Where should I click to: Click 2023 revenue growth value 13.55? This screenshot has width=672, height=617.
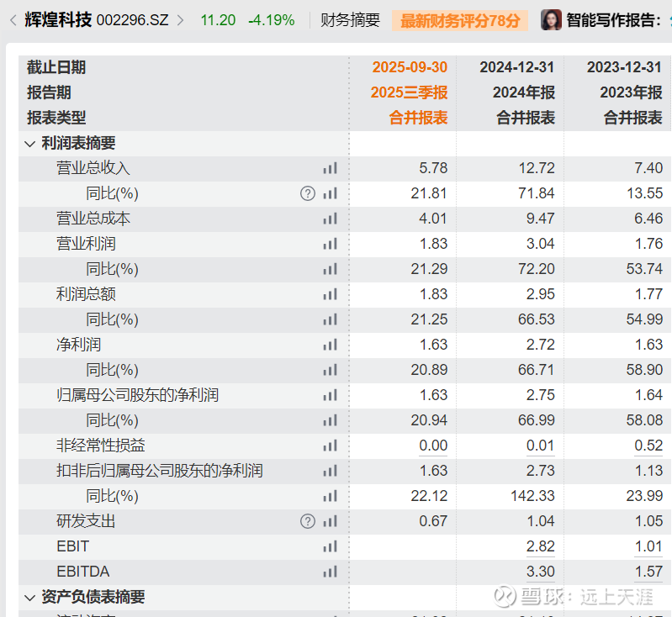(x=644, y=193)
